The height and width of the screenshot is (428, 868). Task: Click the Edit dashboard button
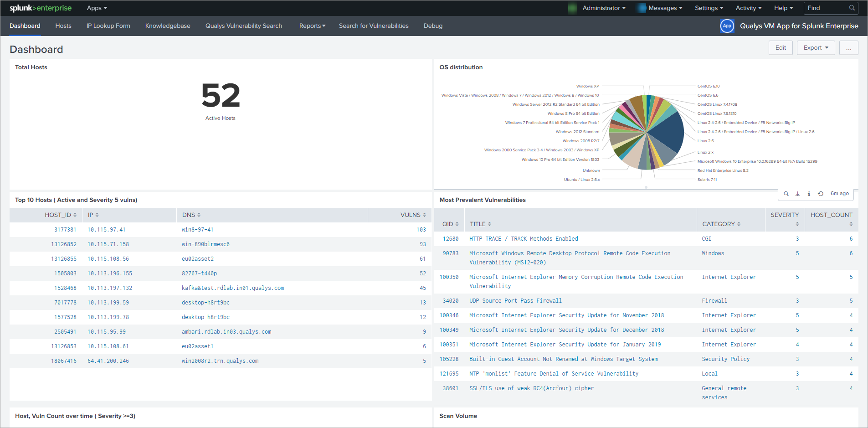tap(781, 48)
